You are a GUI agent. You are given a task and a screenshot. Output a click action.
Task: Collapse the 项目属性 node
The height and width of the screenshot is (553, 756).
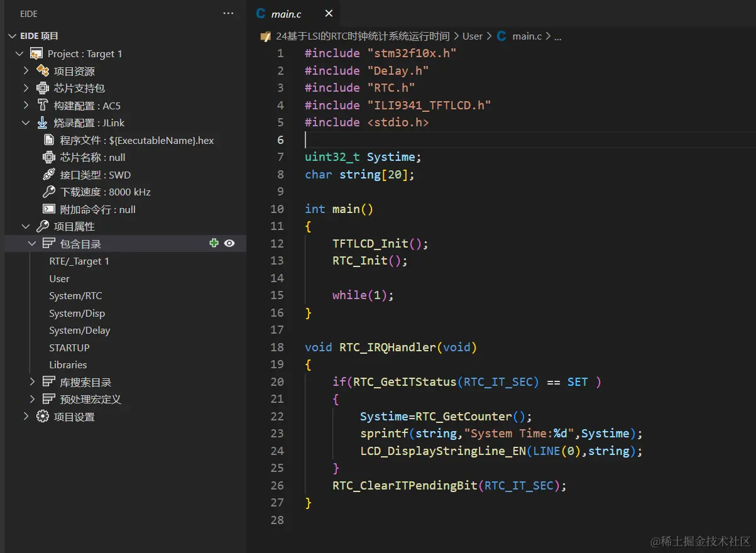point(26,227)
